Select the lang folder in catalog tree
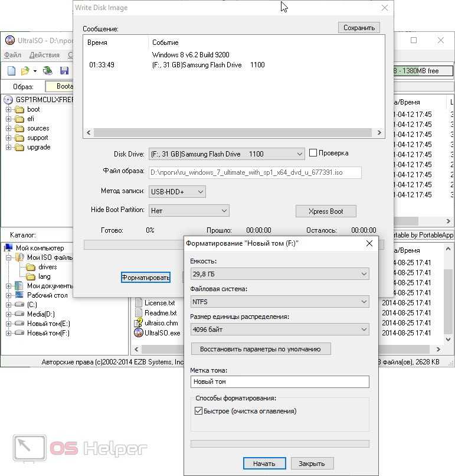 click(38, 276)
